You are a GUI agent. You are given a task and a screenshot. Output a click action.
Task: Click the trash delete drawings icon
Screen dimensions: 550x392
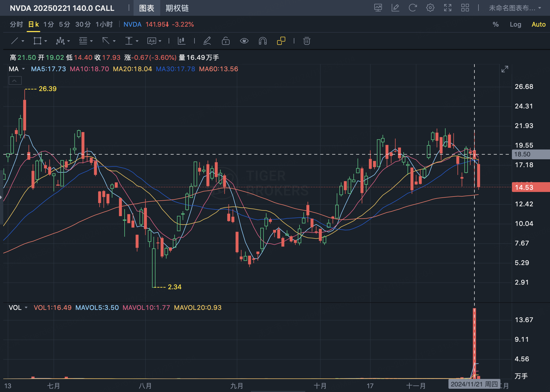[x=307, y=41]
